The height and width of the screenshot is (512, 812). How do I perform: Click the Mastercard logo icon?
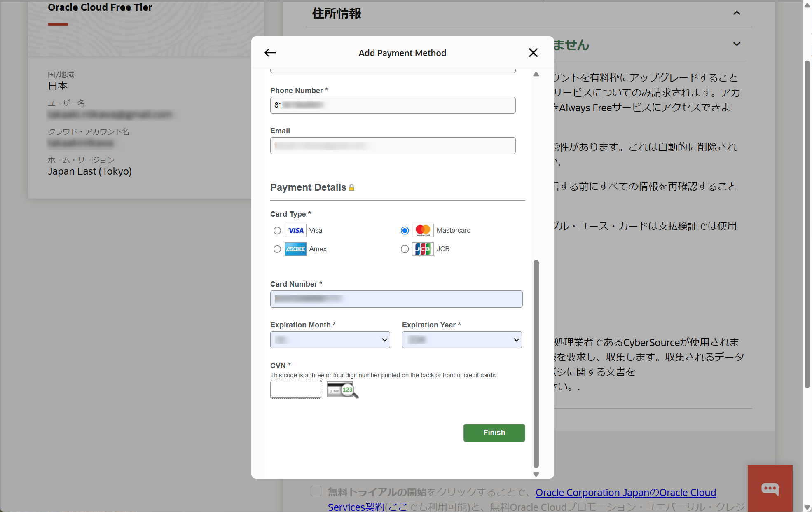[x=423, y=230]
